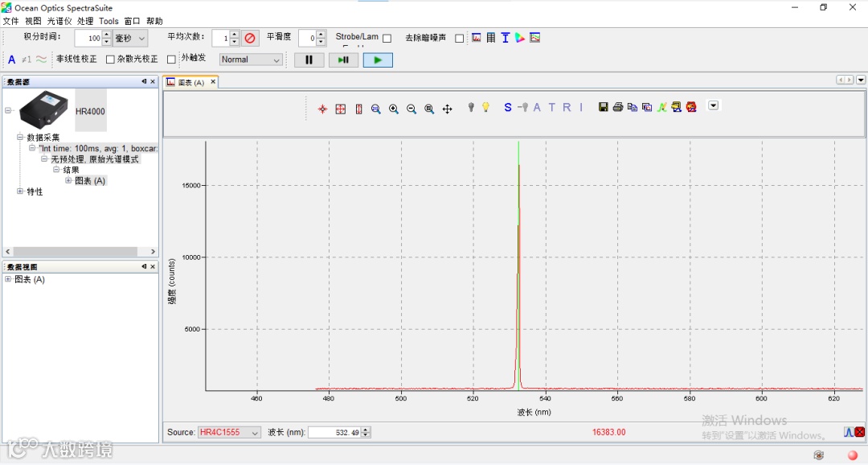Screen dimensions: 868x465
Task: Select the pan arrows tool
Action: 448,109
